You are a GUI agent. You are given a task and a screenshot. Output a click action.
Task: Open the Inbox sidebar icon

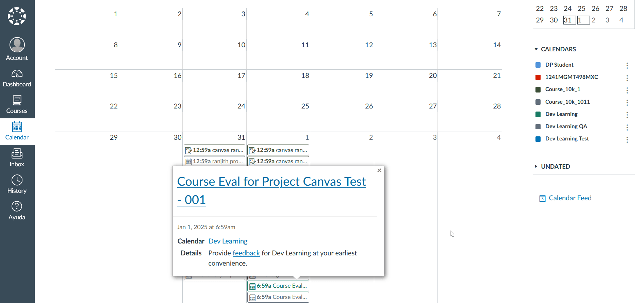point(17,154)
